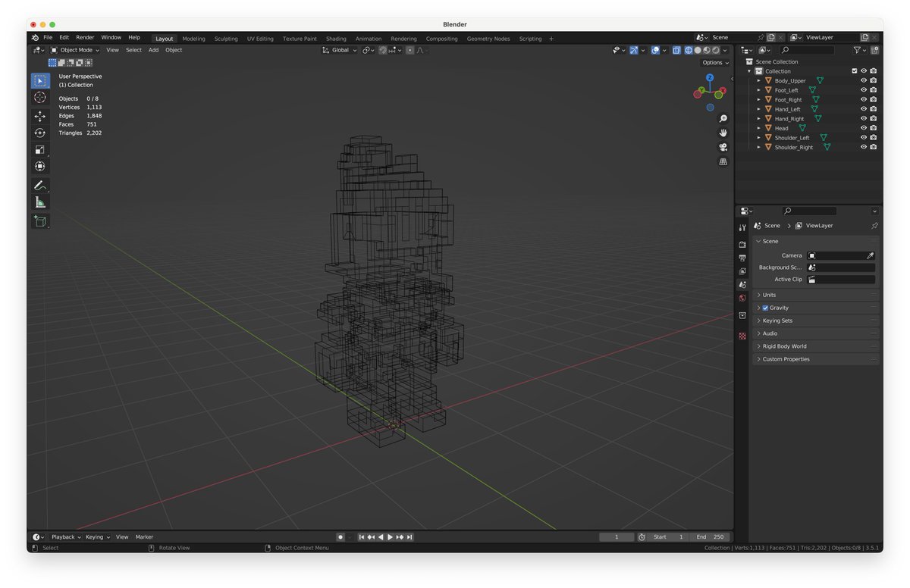The width and height of the screenshot is (910, 588).
Task: Select the Cursor tool in the toolbar
Action: click(x=40, y=98)
